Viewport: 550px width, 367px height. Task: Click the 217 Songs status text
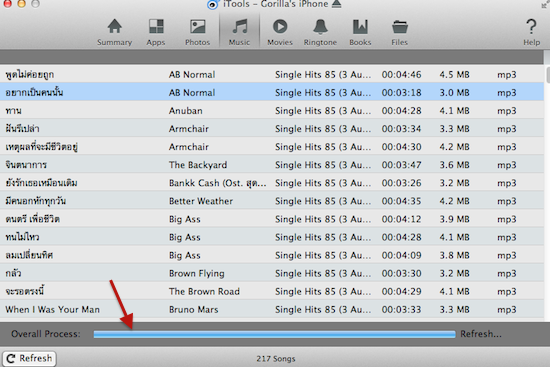click(276, 359)
